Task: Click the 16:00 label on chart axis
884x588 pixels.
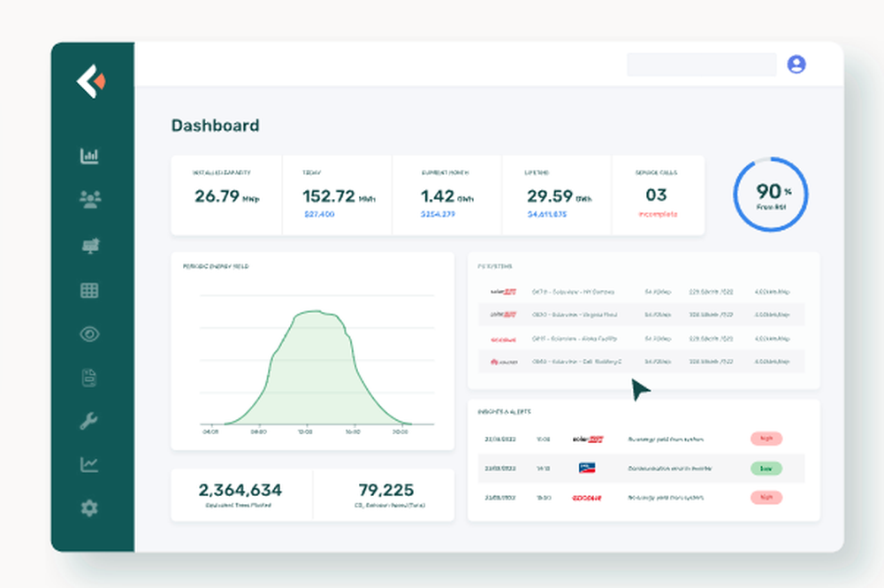Action: [353, 431]
